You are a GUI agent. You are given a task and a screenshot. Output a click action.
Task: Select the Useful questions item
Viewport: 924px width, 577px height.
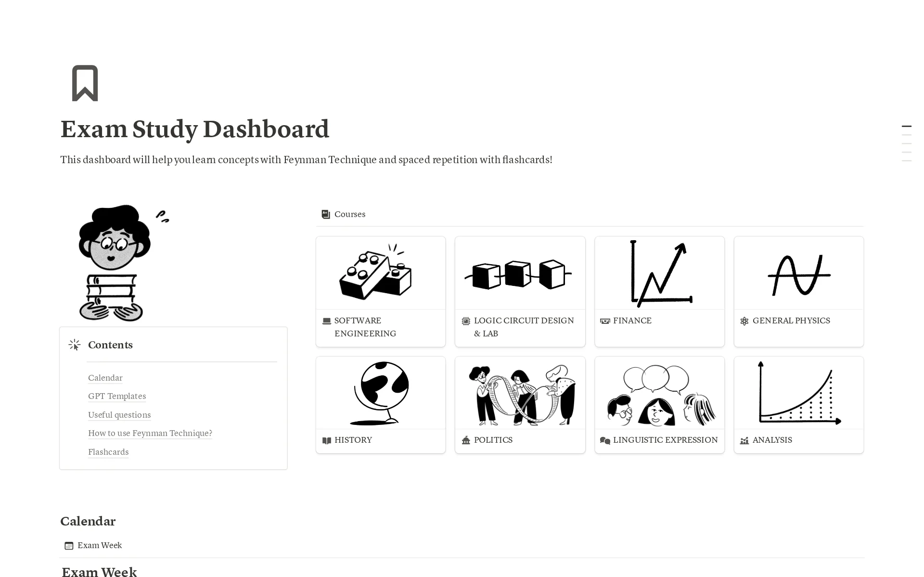(x=119, y=415)
